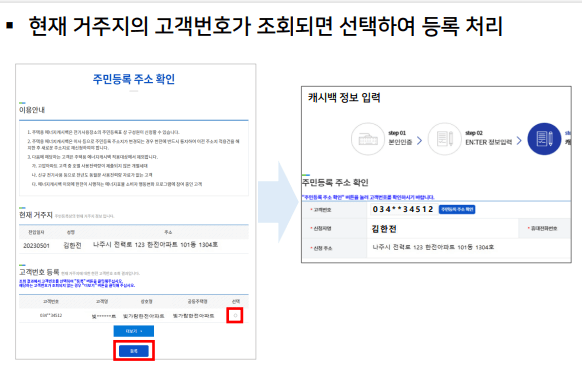
Task: Click the 주민등록 주소 확인 title in left panel
Action: [134, 79]
